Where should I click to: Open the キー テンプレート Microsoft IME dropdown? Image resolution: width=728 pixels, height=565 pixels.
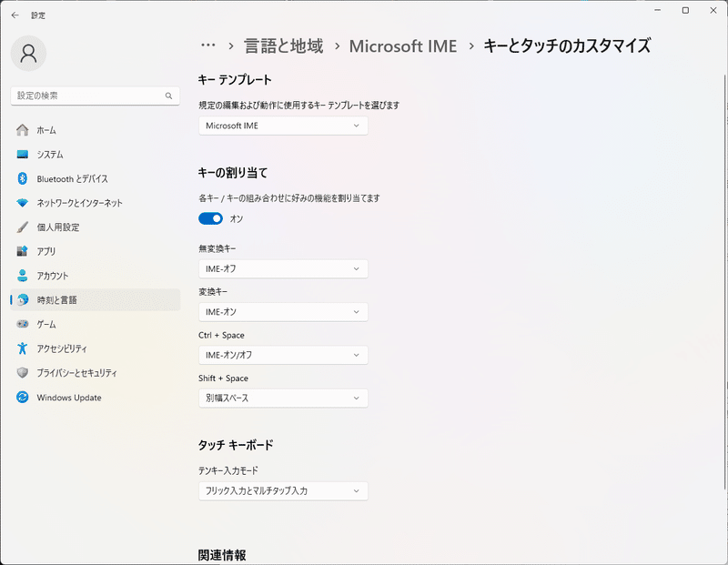click(x=283, y=126)
